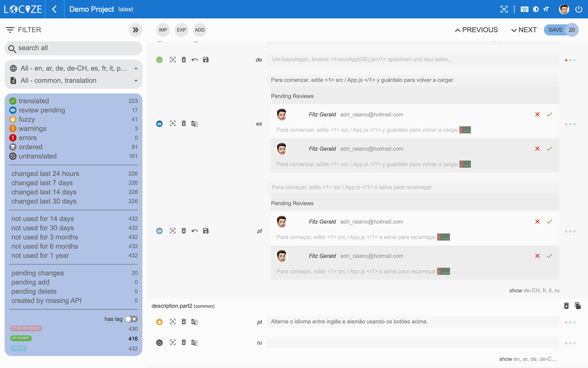Toggle the review pending eye on es row
This screenshot has width=588, height=368.
159,124
